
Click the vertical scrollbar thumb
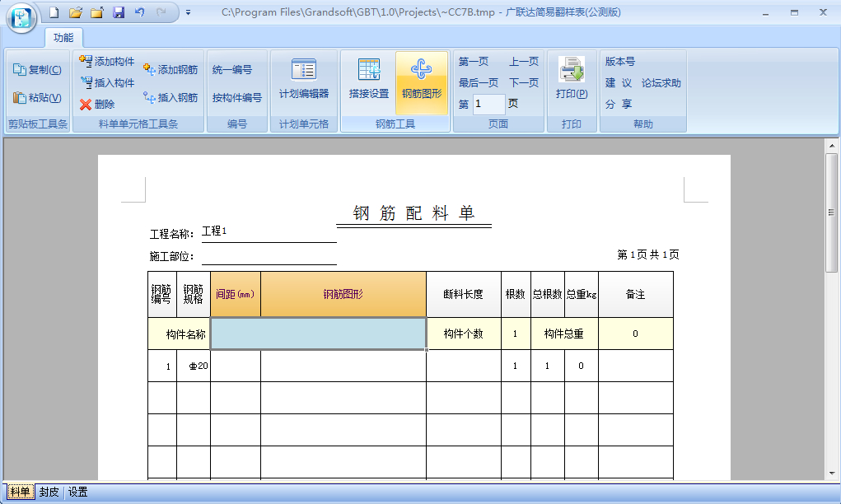pyautogui.click(x=831, y=212)
